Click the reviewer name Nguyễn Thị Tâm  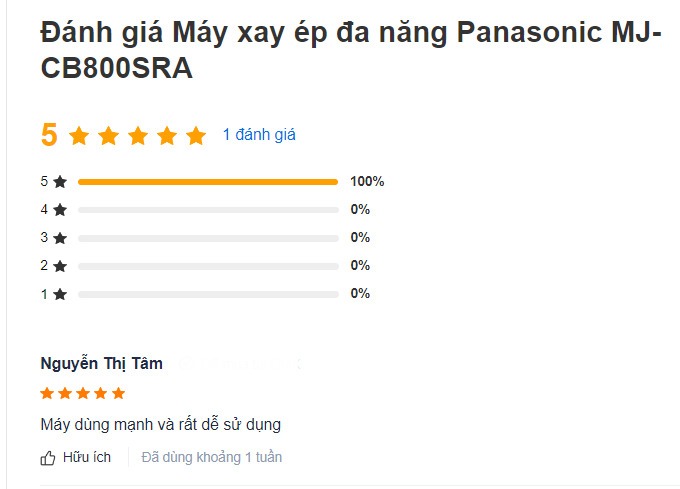tap(101, 363)
